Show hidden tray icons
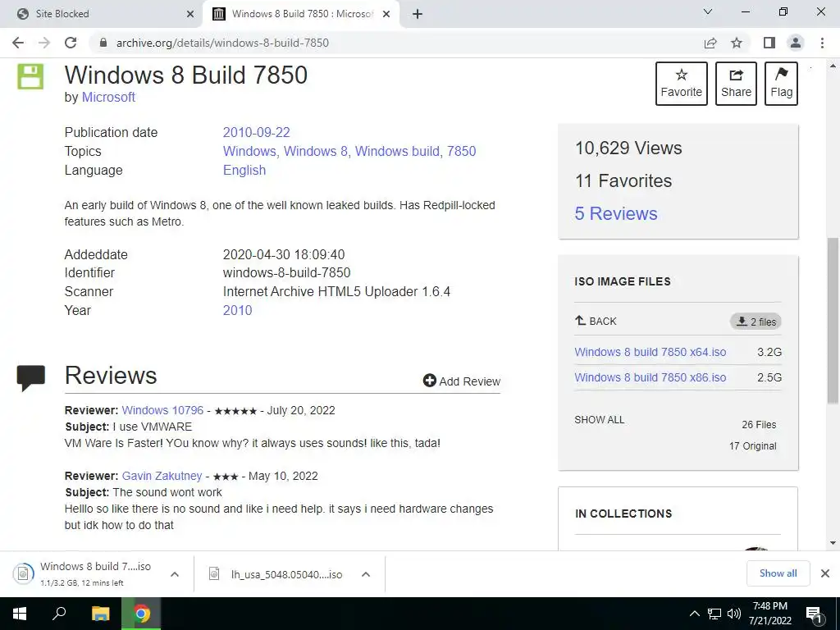Image resolution: width=840 pixels, height=630 pixels. 694,614
